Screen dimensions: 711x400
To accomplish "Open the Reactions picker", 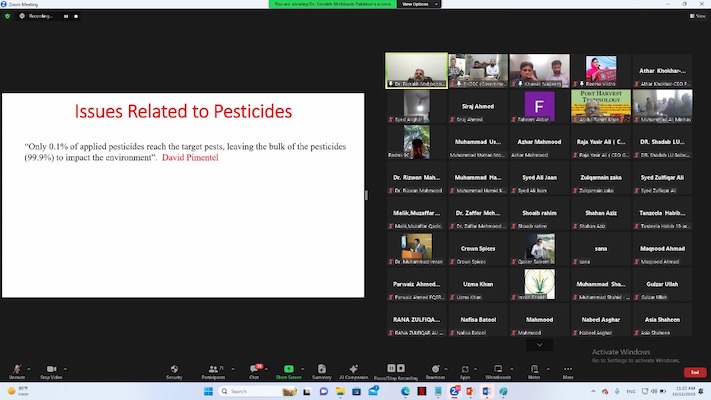I will (x=435, y=371).
